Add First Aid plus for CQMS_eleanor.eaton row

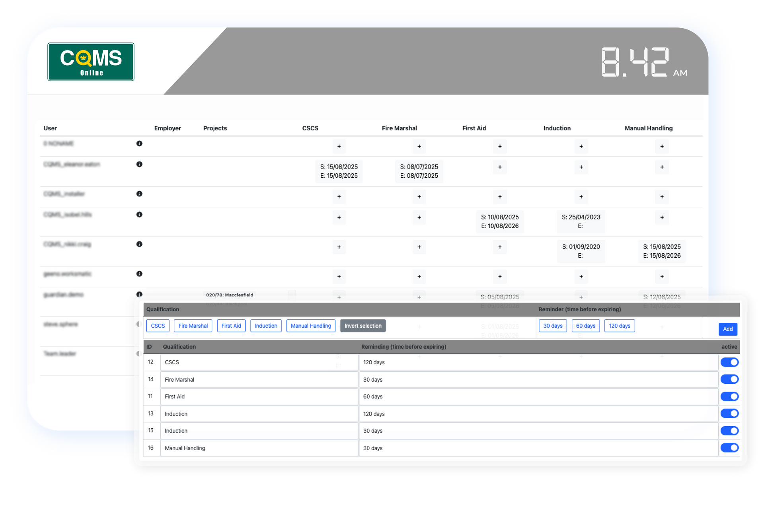point(500,167)
